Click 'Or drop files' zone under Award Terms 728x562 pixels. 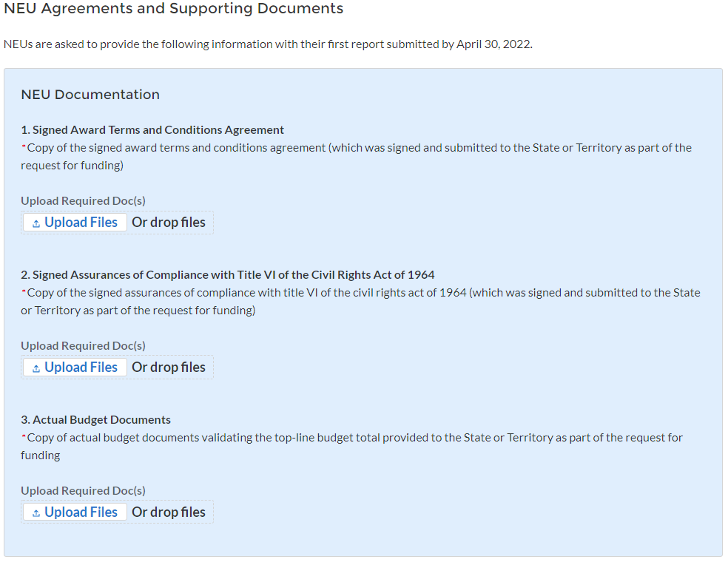point(169,223)
